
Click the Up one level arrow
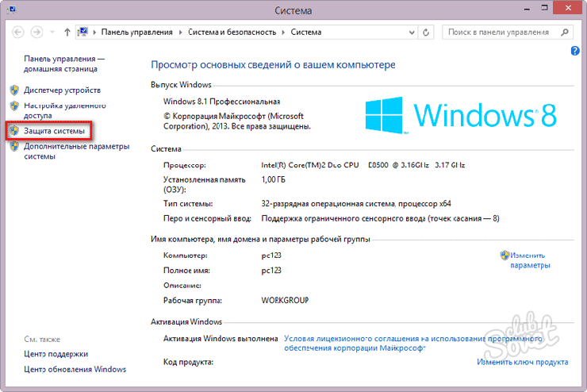67,33
